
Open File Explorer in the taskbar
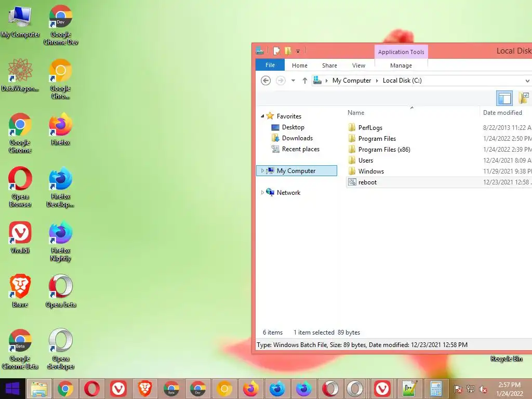coord(39,389)
